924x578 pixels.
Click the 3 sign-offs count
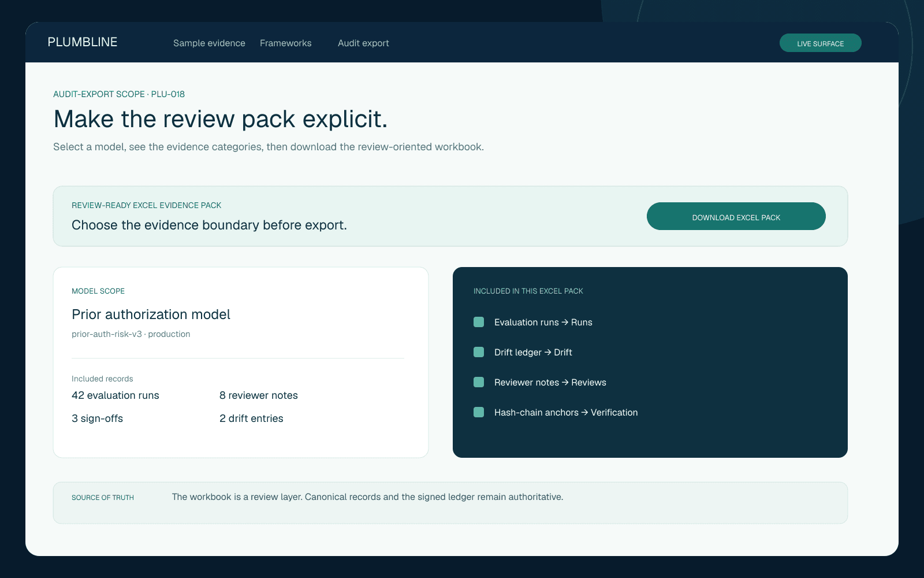click(x=97, y=418)
